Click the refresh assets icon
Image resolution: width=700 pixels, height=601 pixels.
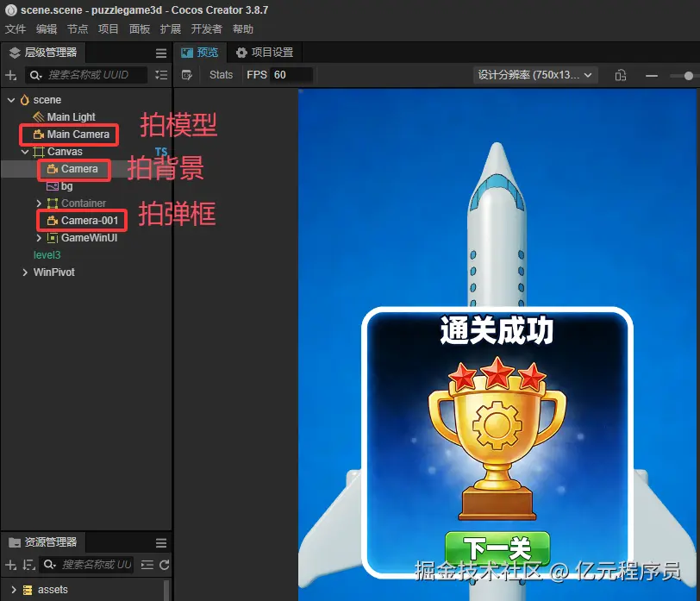pyautogui.click(x=165, y=566)
